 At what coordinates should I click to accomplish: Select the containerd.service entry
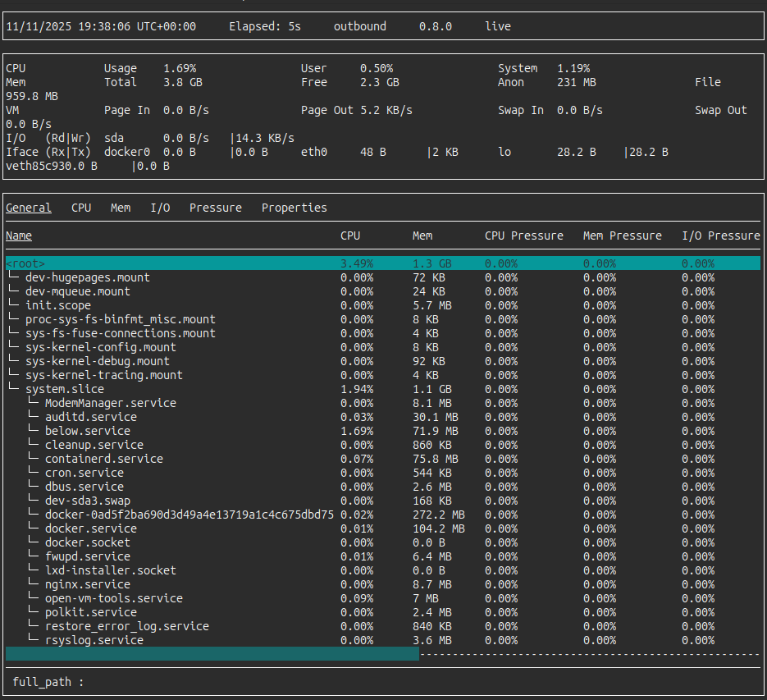[103, 459]
